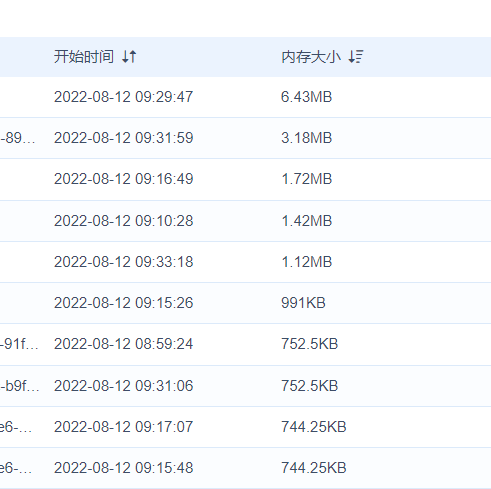Image resolution: width=491 pixels, height=489 pixels.
Task: Select the 752.5KB cell in the 08:59:24 row
Action: (x=310, y=344)
